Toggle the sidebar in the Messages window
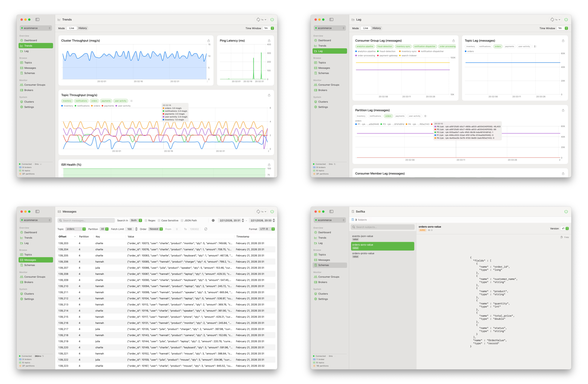Image resolution: width=588 pixels, height=384 pixels. 37,212
